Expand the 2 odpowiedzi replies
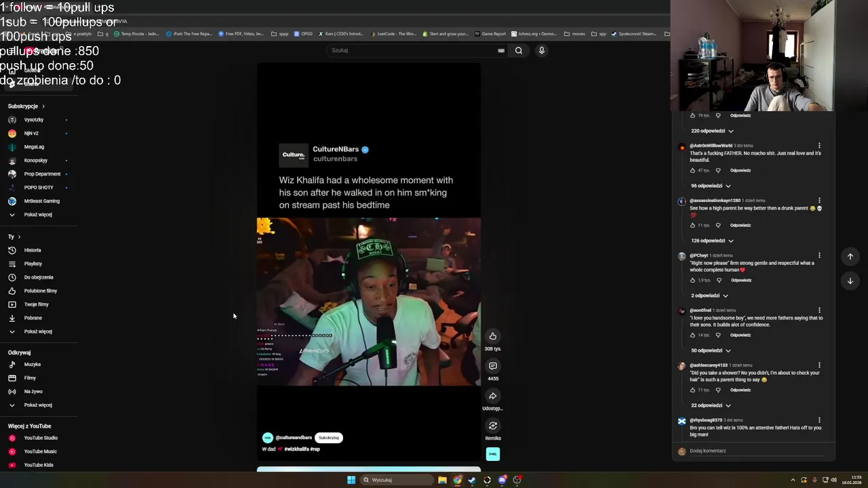868x488 pixels. 709,296
